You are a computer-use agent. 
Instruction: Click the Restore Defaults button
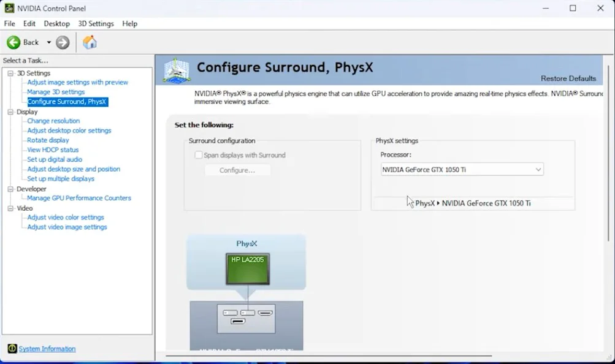(568, 78)
